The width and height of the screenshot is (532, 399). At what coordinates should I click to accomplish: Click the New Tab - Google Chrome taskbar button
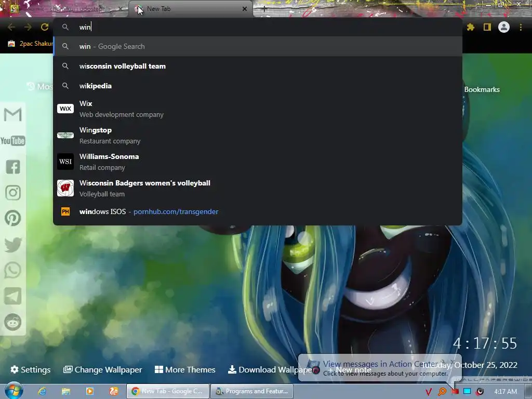[x=168, y=391]
